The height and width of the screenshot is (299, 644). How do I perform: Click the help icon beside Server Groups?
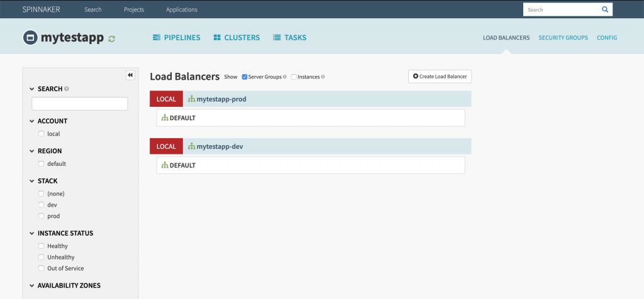click(285, 77)
